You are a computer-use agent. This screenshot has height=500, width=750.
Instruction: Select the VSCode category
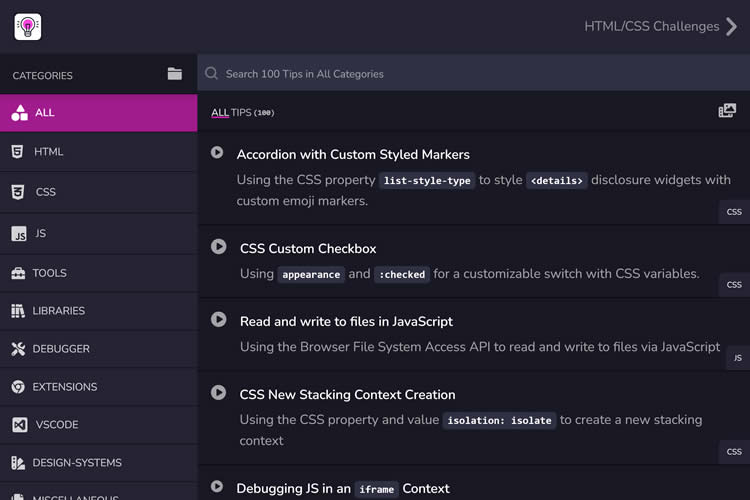pyautogui.click(x=56, y=425)
